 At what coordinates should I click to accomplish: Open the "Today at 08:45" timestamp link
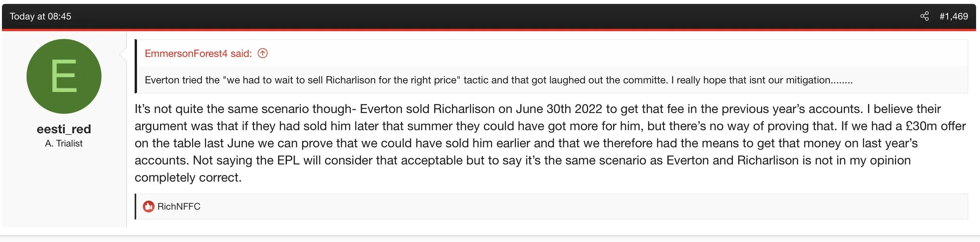40,16
